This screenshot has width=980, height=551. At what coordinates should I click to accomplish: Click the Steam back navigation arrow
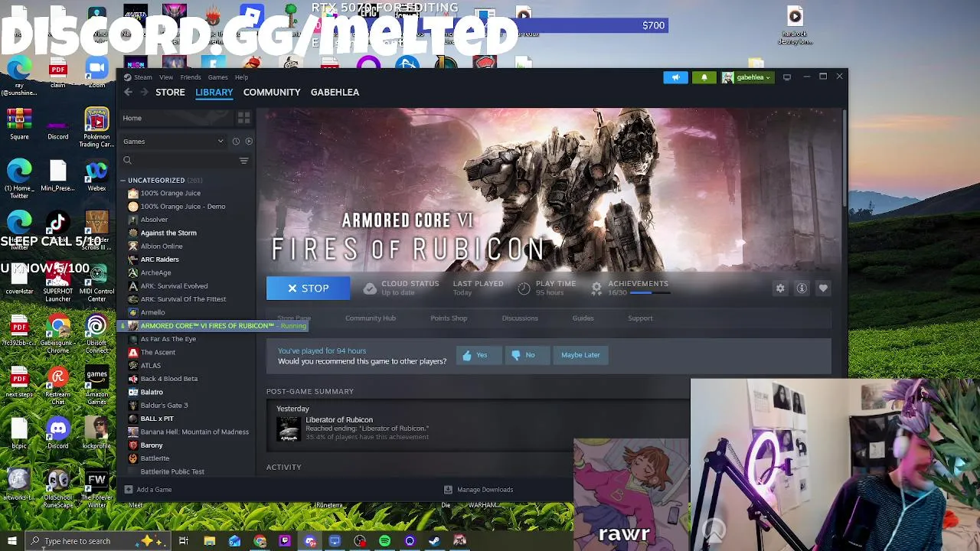pyautogui.click(x=128, y=92)
